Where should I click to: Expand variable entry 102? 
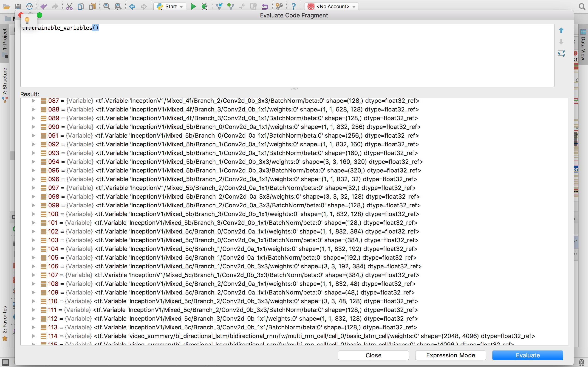pos(34,231)
